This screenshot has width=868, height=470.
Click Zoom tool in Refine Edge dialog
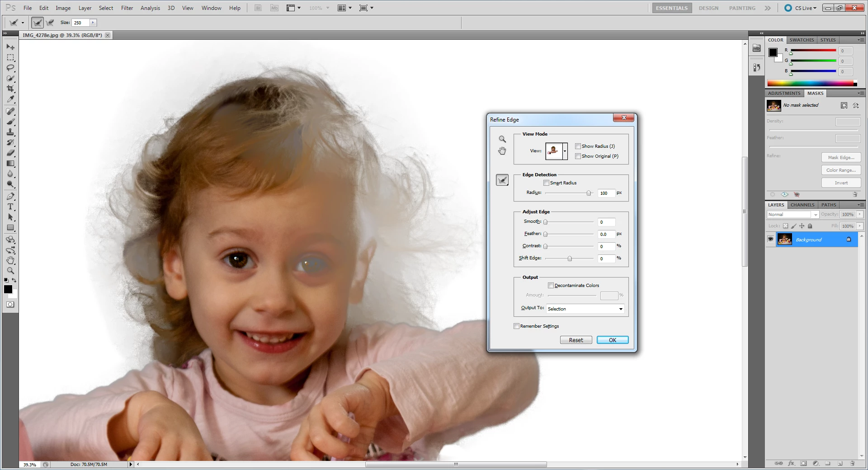(502, 139)
